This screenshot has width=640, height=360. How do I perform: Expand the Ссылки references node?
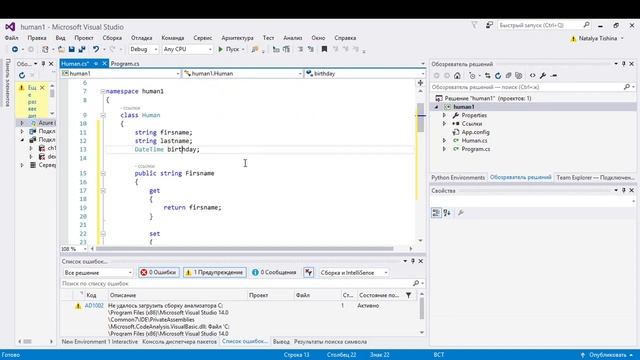(x=444, y=124)
